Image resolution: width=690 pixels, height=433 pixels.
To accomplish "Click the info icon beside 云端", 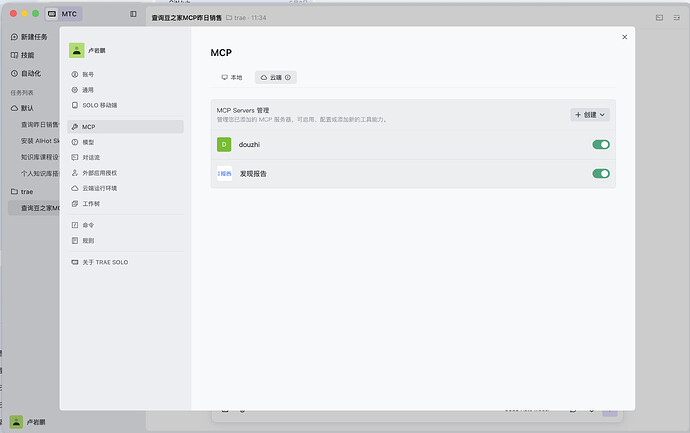I will [288, 77].
